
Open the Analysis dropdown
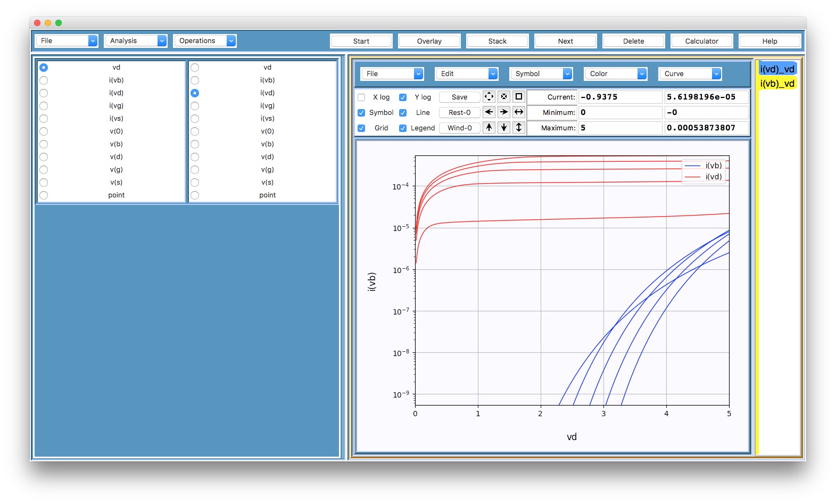tap(136, 40)
